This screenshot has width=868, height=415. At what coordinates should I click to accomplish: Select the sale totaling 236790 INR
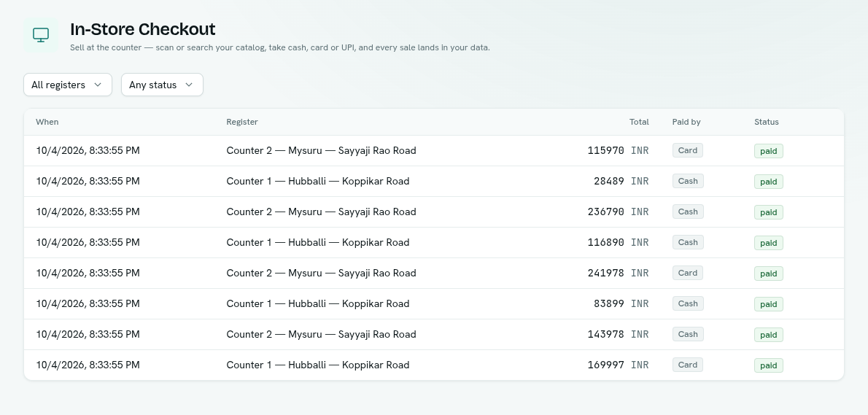tap(434, 212)
